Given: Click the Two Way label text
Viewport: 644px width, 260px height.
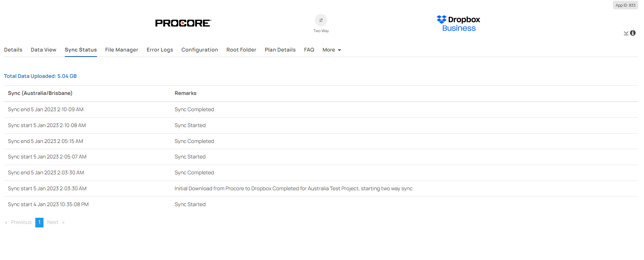Looking at the screenshot, I should pos(321,31).
